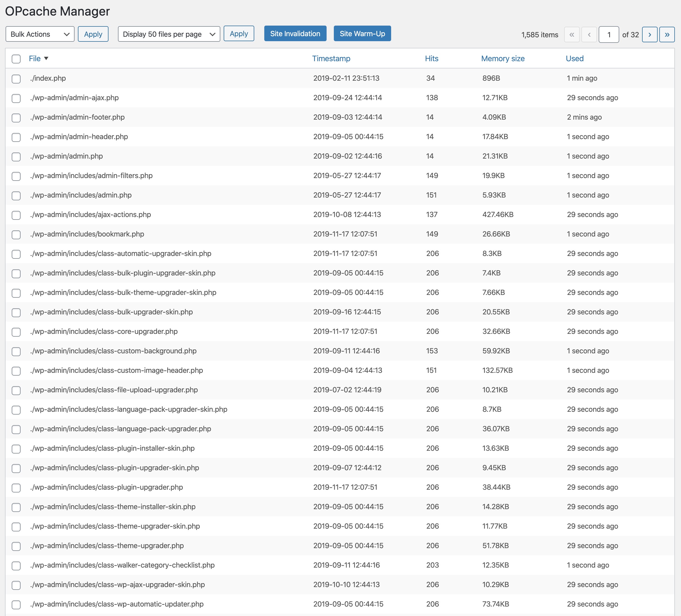Screen dimensions: 681x616
Task: Tick class-custom-background.php checkbox
Action: click(16, 351)
